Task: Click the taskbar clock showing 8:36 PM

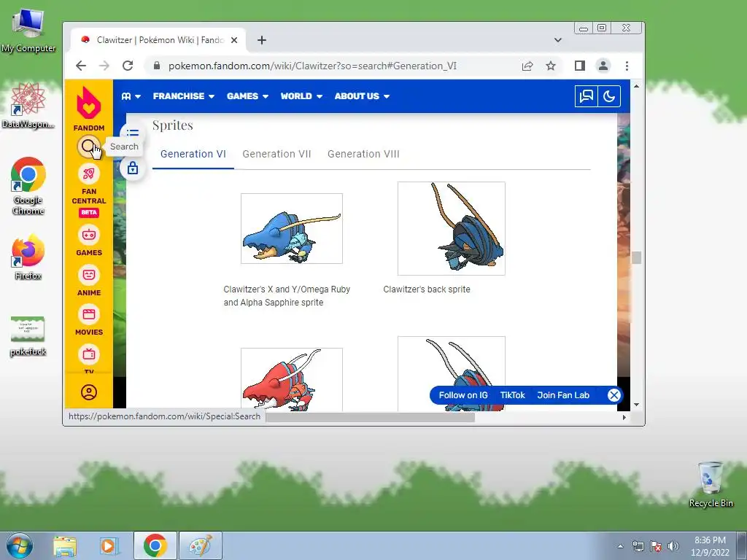Action: tap(710, 545)
